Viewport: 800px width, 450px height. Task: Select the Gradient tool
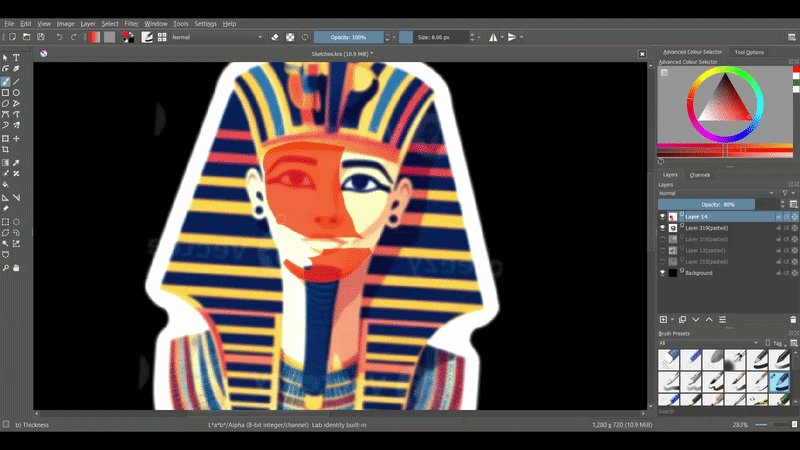coord(6,163)
